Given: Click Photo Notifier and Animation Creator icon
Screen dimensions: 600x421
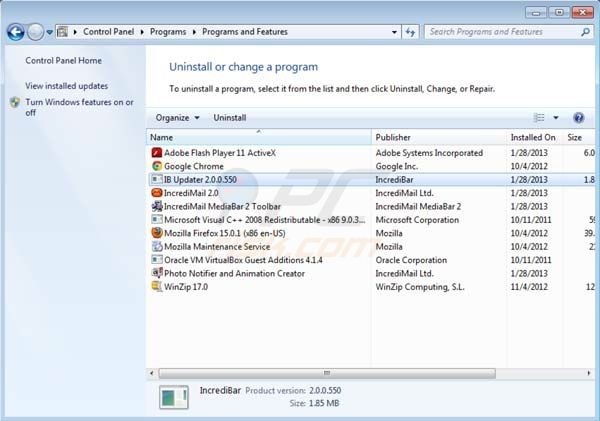Looking at the screenshot, I should (x=157, y=273).
